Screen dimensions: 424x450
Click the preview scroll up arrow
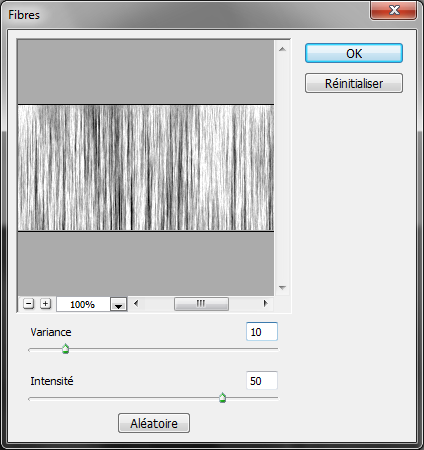click(283, 49)
